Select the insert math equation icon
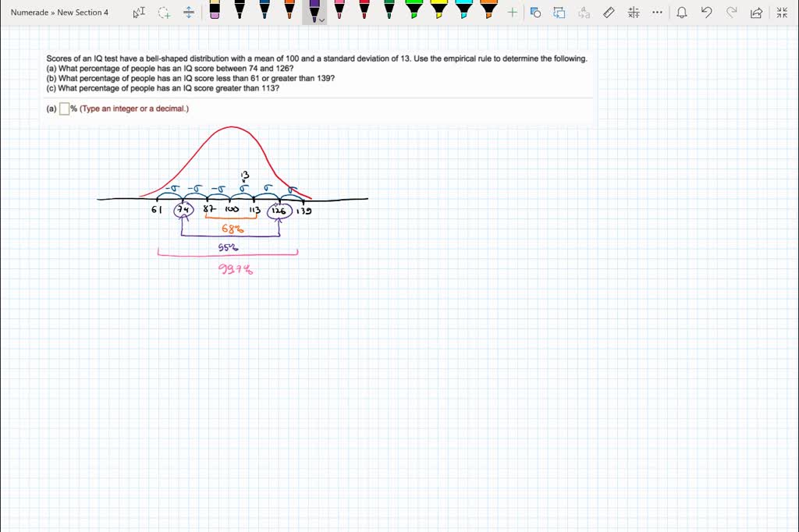Screen dimensions: 799x532 (x=634, y=12)
